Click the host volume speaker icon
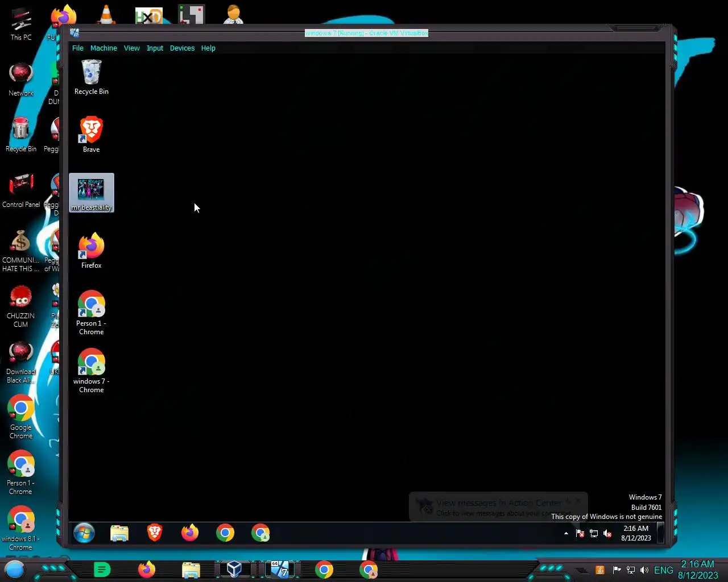Viewport: 728px width, 582px height. 644,570
